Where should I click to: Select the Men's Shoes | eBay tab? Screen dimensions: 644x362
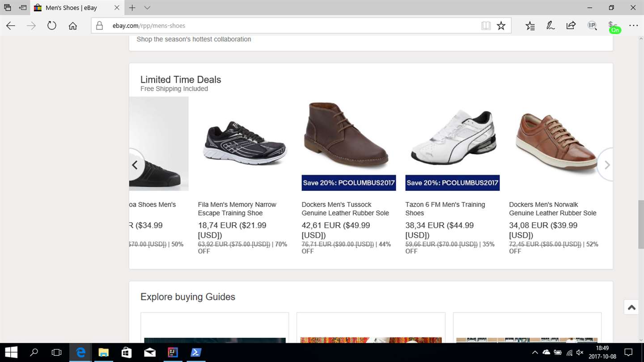(x=77, y=8)
